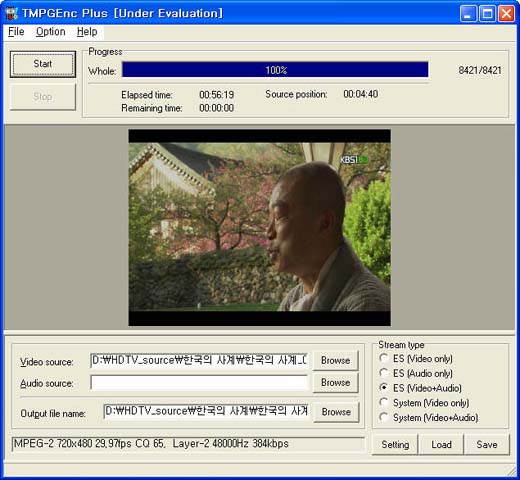Click the MPEG-2 720x480 encoding summary text
This screenshot has height=480, width=520.
click(x=151, y=444)
